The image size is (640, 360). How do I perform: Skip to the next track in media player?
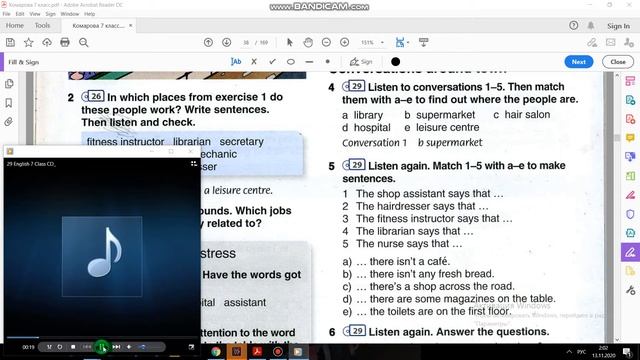pyautogui.click(x=116, y=347)
